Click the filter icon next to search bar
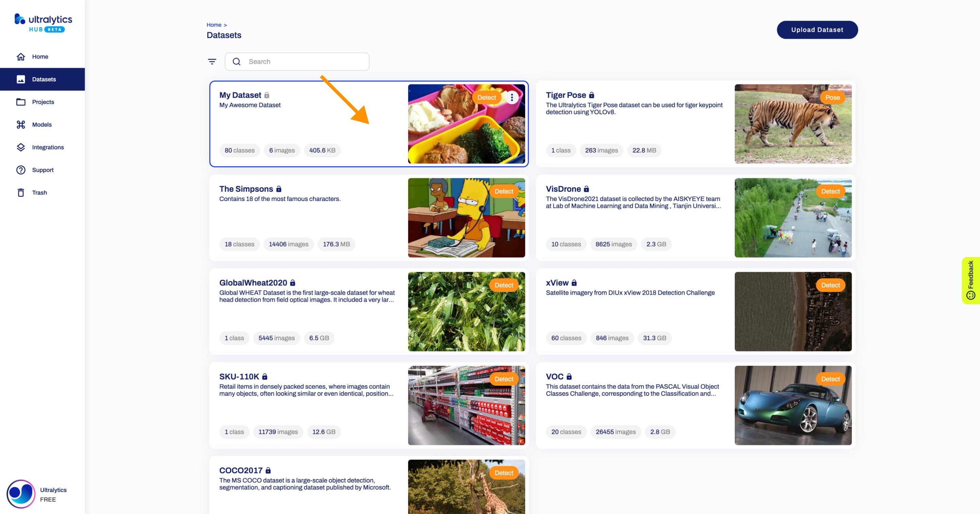Screen dimensions: 980x514 (212, 61)
